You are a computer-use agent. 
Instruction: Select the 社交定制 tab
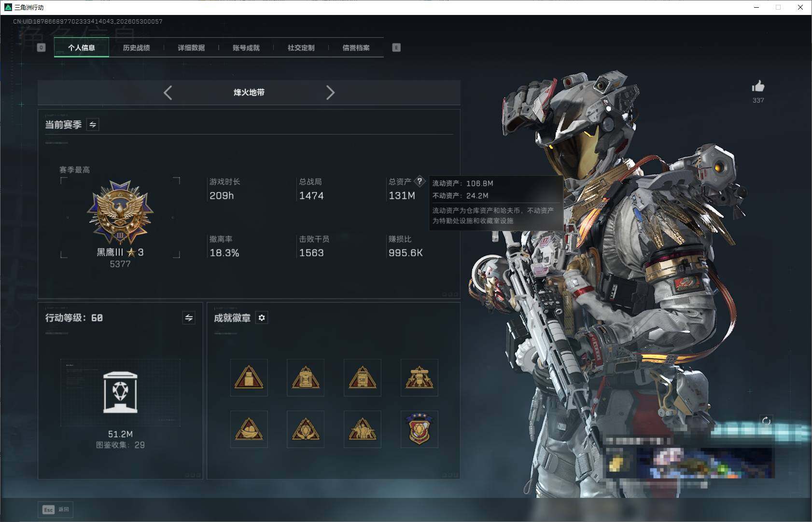pos(301,48)
